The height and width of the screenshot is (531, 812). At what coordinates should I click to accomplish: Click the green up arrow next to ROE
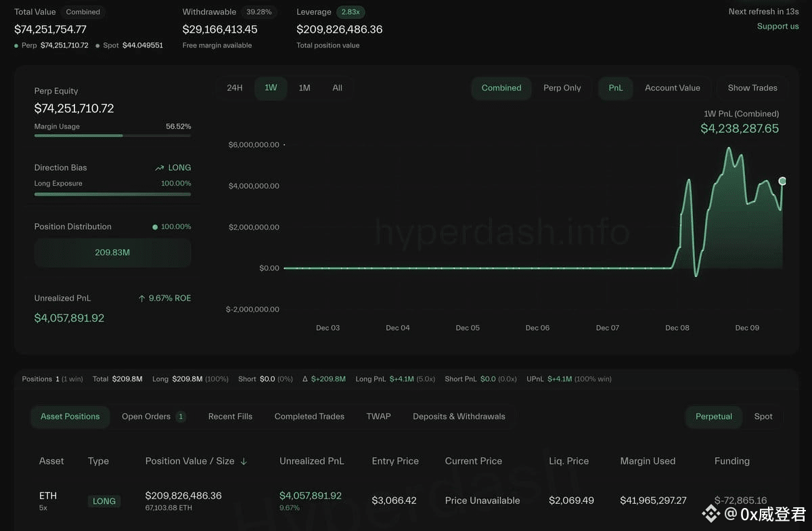point(141,298)
